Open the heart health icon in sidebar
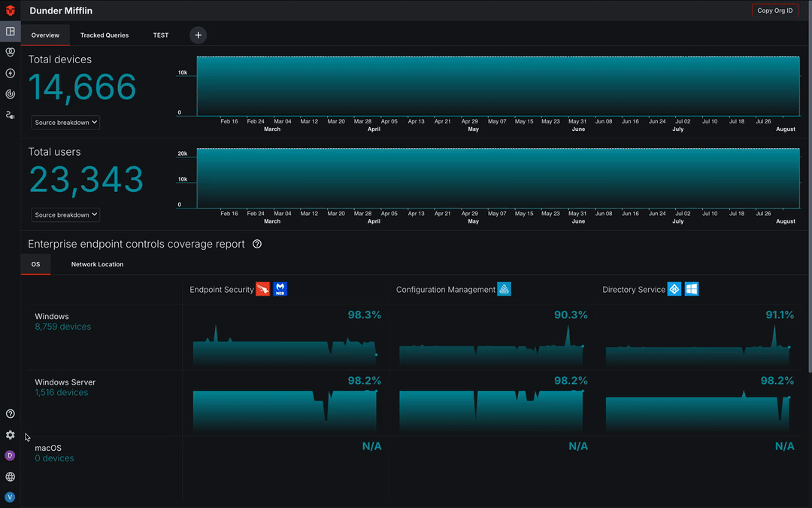 pos(10,53)
